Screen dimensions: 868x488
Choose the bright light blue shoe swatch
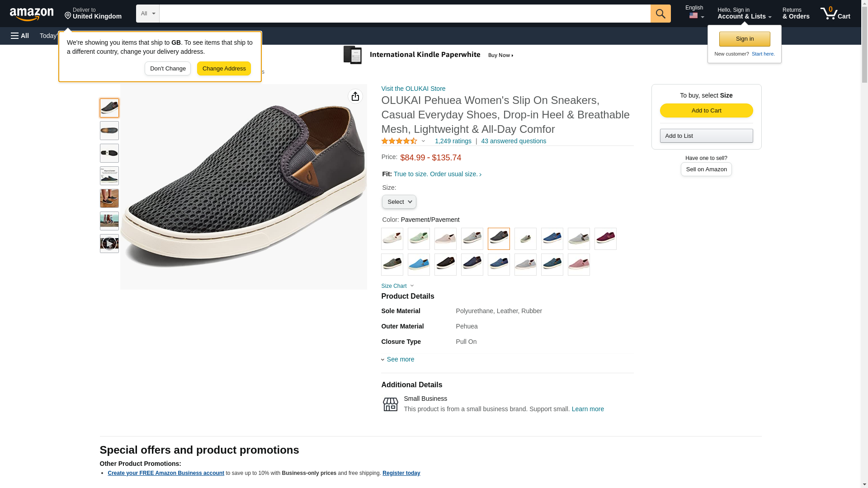tap(419, 264)
